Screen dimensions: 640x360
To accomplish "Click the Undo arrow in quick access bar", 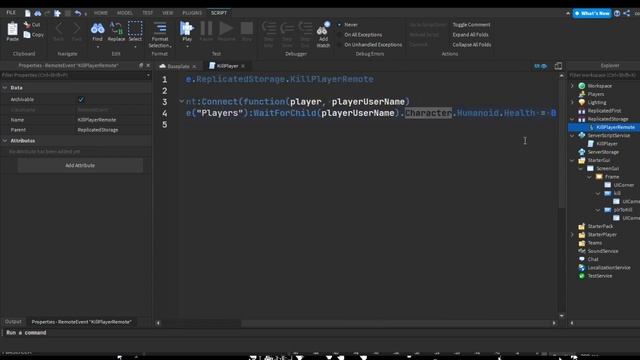I will (78, 13).
